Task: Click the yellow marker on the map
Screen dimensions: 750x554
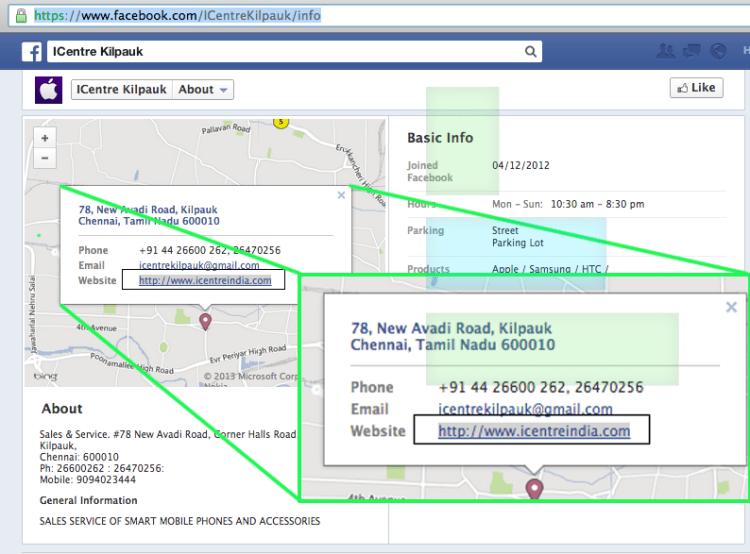Action: click(x=281, y=122)
